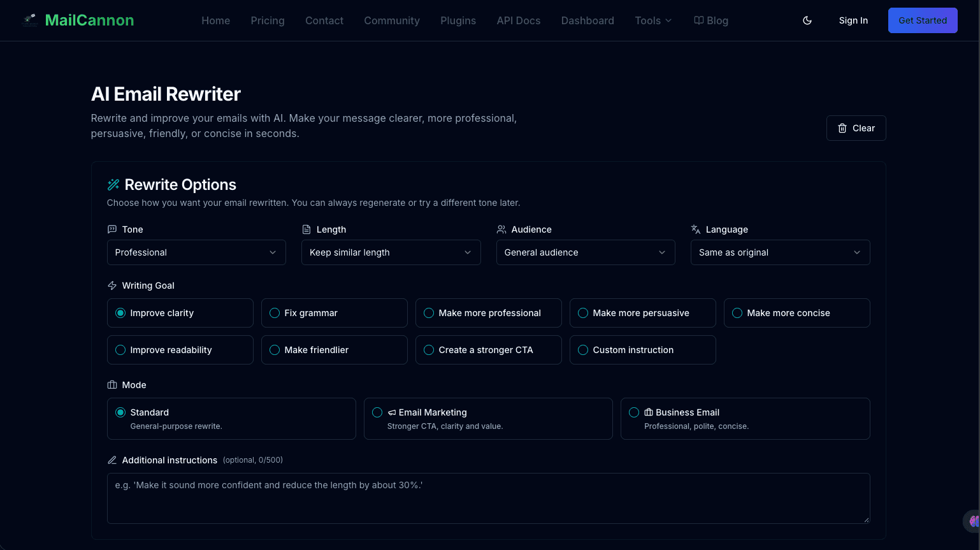Focus the Additional instructions text area
Viewport: 980px width, 550px height.
(489, 498)
